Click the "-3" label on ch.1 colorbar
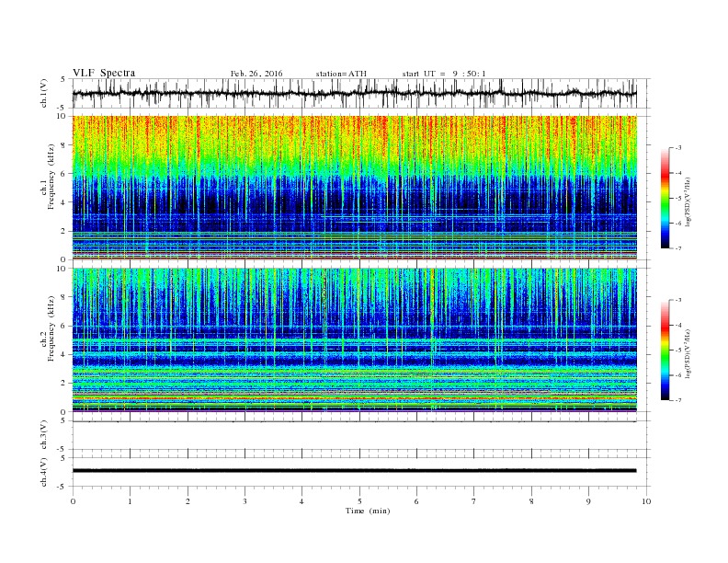Image resolution: width=728 pixels, height=563 pixels. tap(678, 148)
